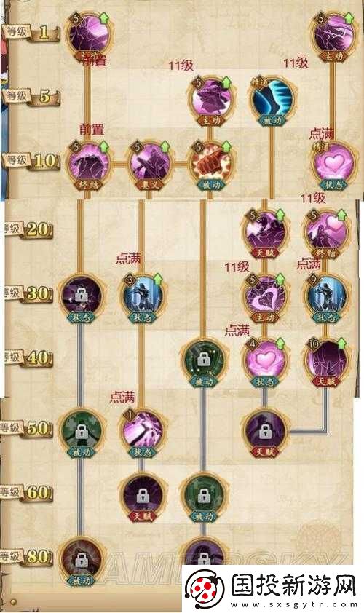This screenshot has width=364, height=613.
Task: Choose the pink heart 状态 skill at level 10
Action: pyautogui.click(x=333, y=165)
